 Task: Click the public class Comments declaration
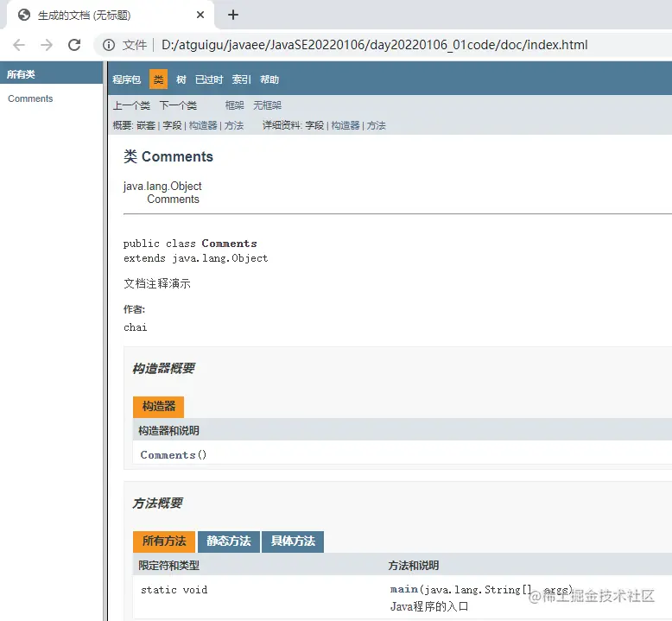pos(190,244)
